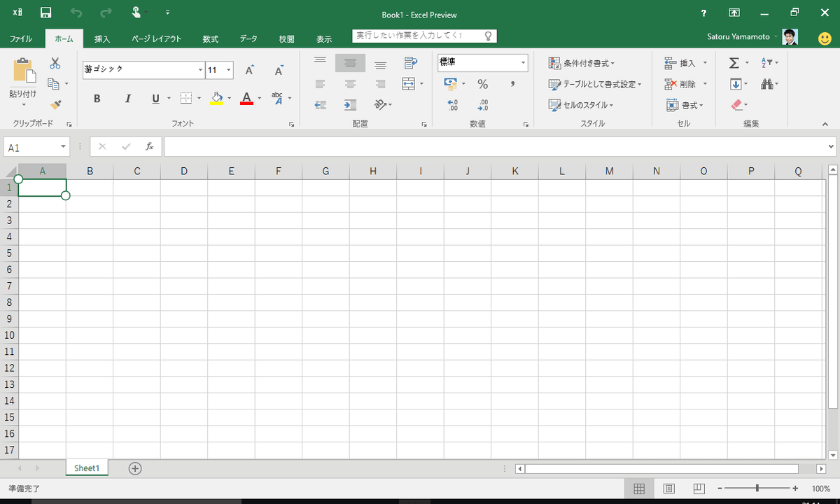
Task: Open the number format dropdown showing 標準
Action: [482, 62]
